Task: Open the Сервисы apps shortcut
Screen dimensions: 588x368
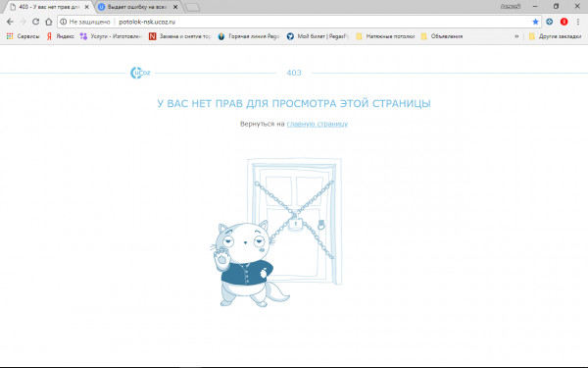Action: [23, 36]
